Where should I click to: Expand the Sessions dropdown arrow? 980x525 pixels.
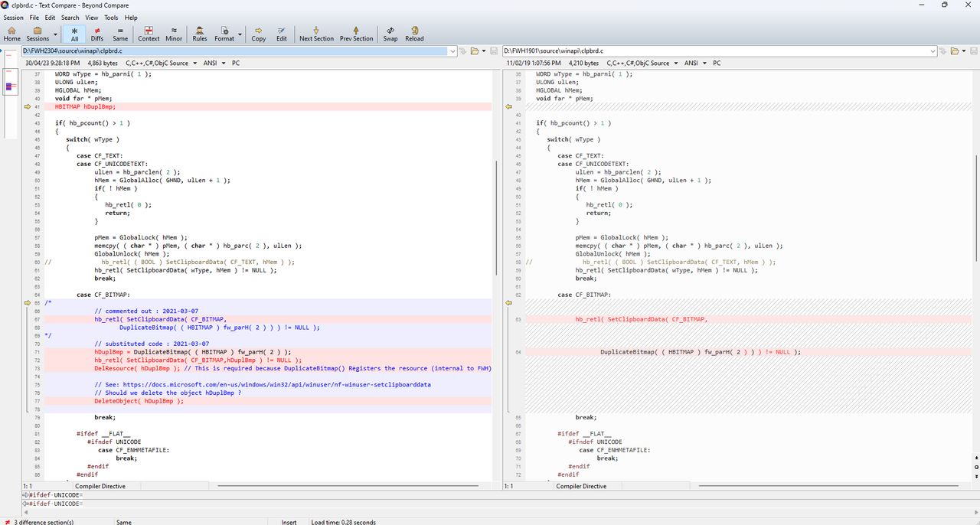coord(55,34)
